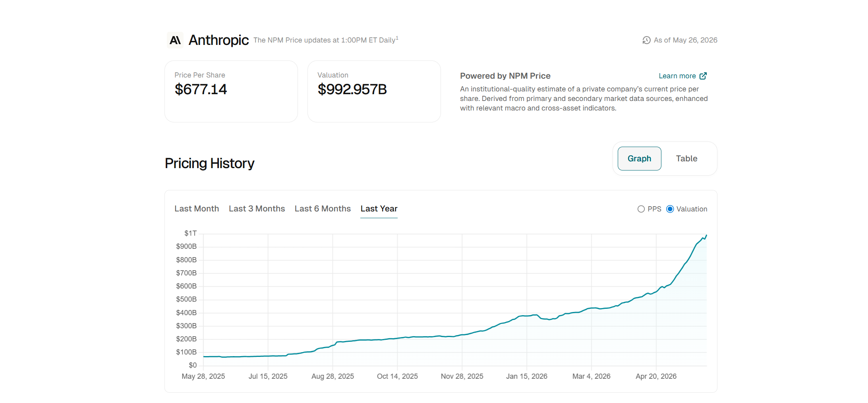Click the history clock icon beside the date
The height and width of the screenshot is (403, 868).
tap(646, 40)
